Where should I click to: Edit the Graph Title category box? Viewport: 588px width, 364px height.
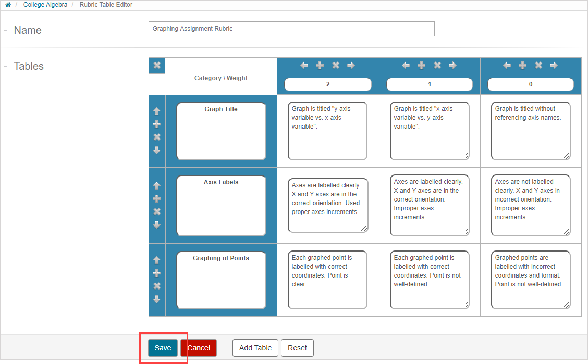click(221, 131)
